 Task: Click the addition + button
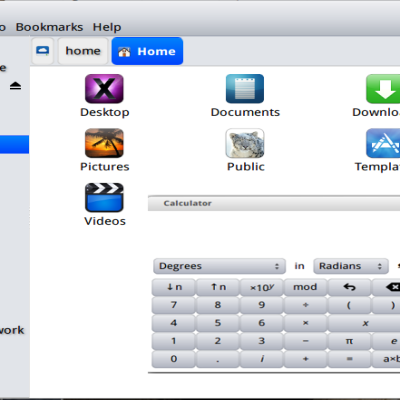tap(305, 359)
